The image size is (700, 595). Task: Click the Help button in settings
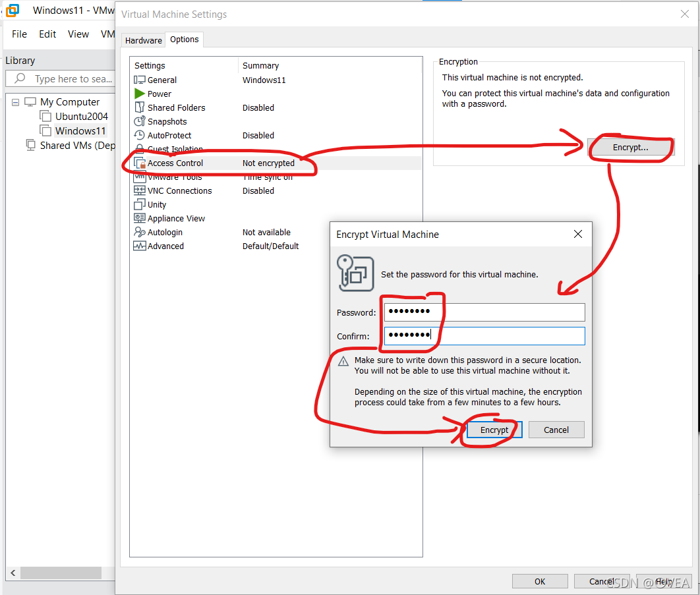click(663, 581)
